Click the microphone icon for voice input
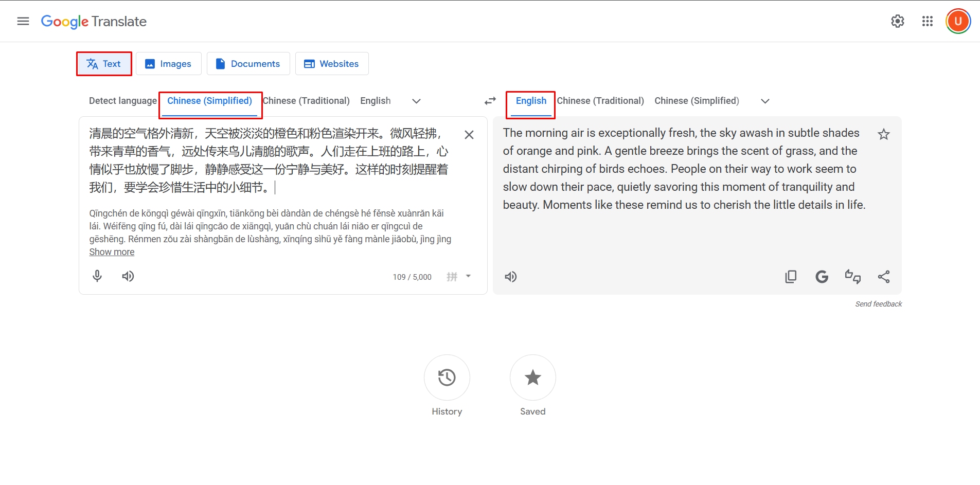980x485 pixels. pos(97,276)
